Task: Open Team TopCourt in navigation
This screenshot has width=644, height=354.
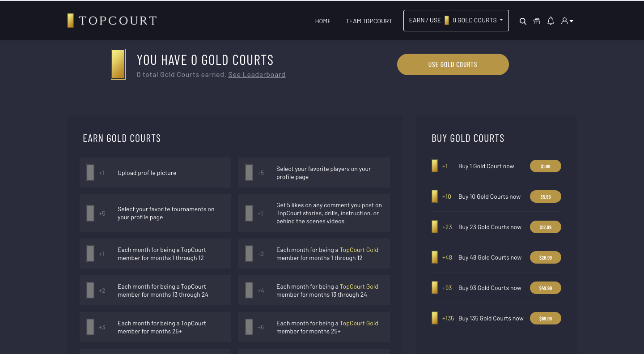Action: [369, 21]
